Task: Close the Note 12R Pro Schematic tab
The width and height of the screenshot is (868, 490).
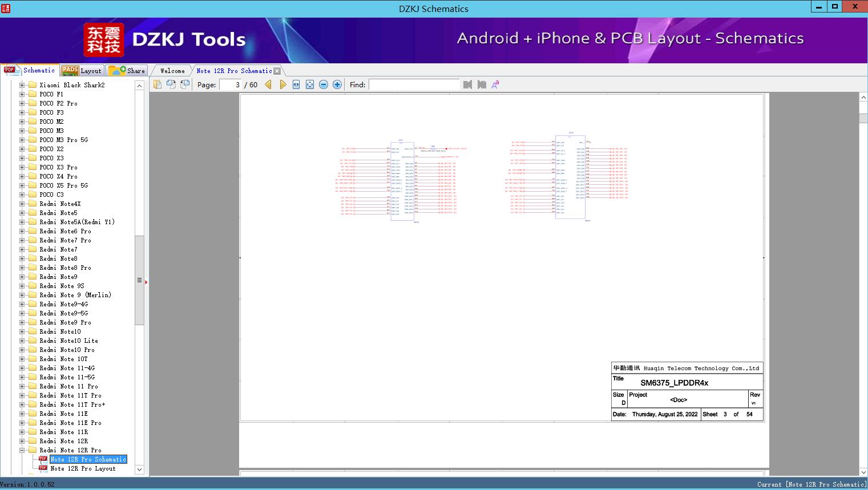Action: (x=277, y=71)
